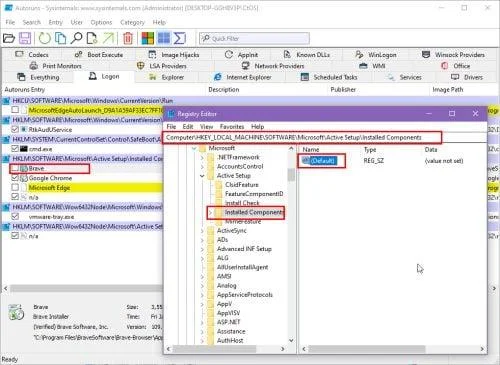Expand the Advanced INF Setup key

202,249
